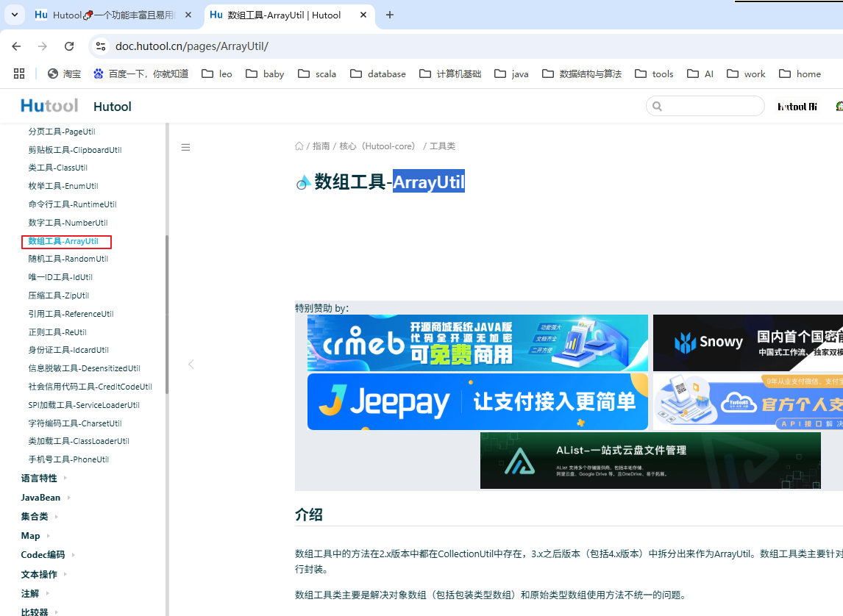Expand the Codec编码 sidebar group
Screen dimensions: 843x616
tap(48, 555)
